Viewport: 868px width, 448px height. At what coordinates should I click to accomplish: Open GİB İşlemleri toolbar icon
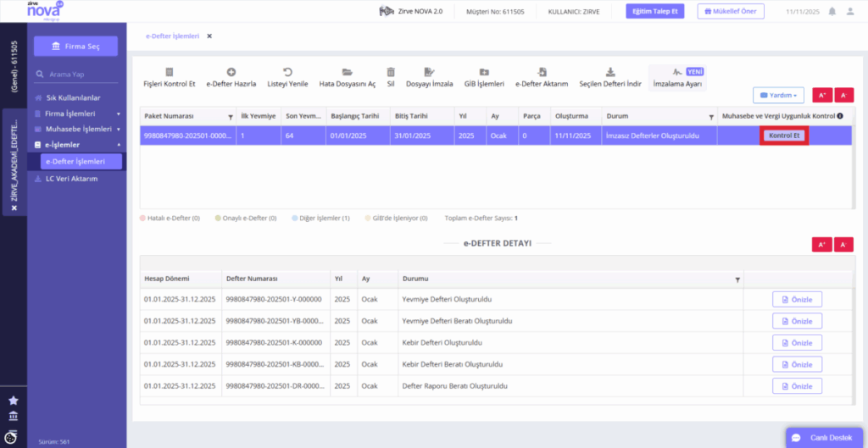(484, 72)
